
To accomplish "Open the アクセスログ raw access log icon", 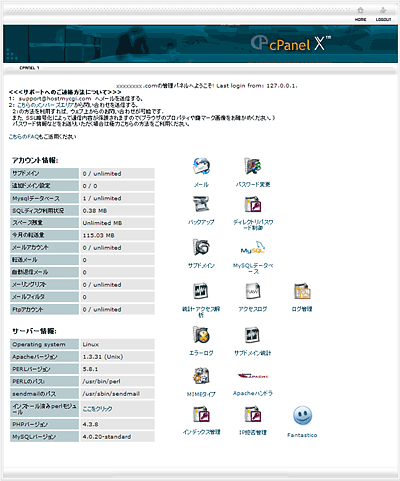I will [253, 291].
